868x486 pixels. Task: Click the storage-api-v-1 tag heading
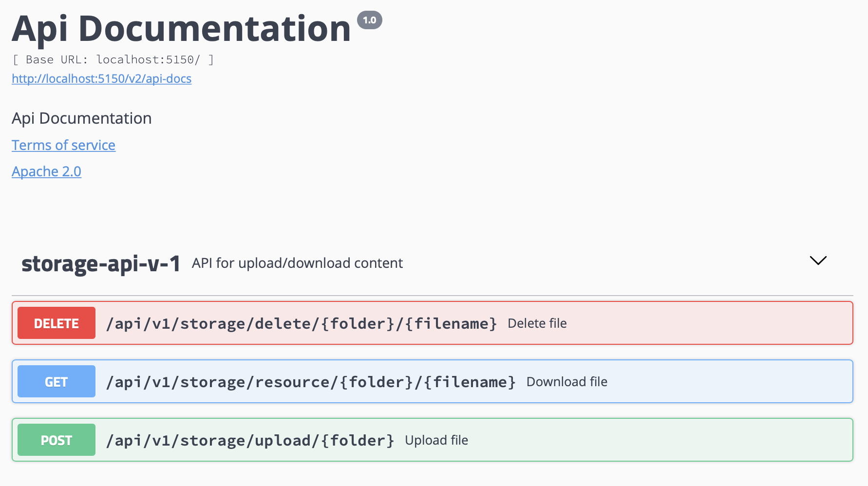tap(101, 263)
